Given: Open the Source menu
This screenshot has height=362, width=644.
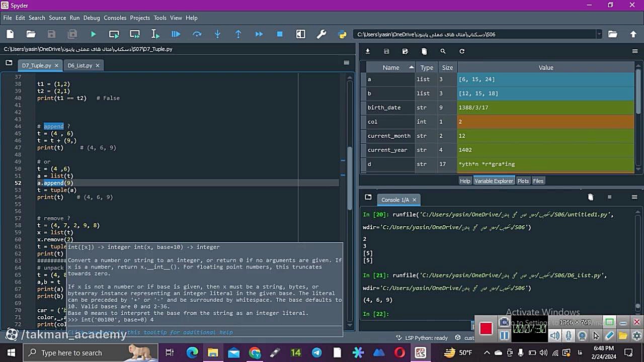Looking at the screenshot, I should [x=57, y=18].
